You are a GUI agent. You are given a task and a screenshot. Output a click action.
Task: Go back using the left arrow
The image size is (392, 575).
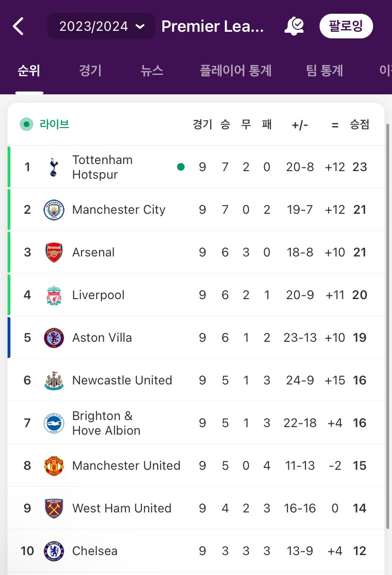tap(18, 26)
